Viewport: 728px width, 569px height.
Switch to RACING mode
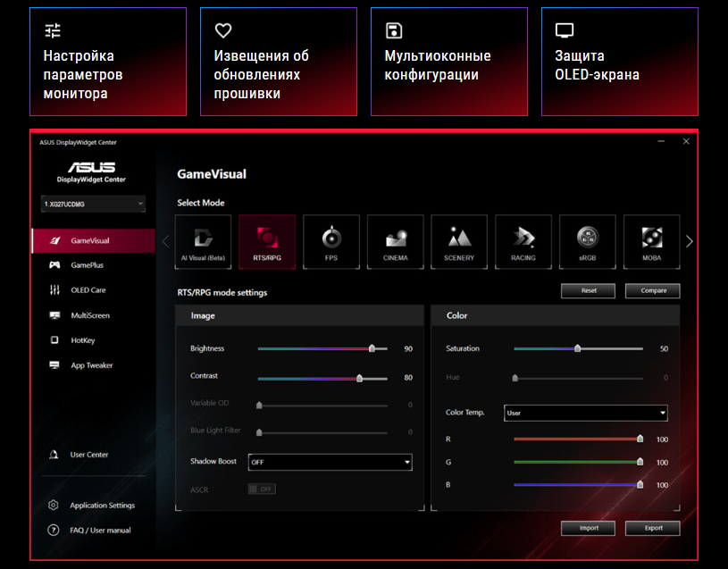click(x=523, y=241)
